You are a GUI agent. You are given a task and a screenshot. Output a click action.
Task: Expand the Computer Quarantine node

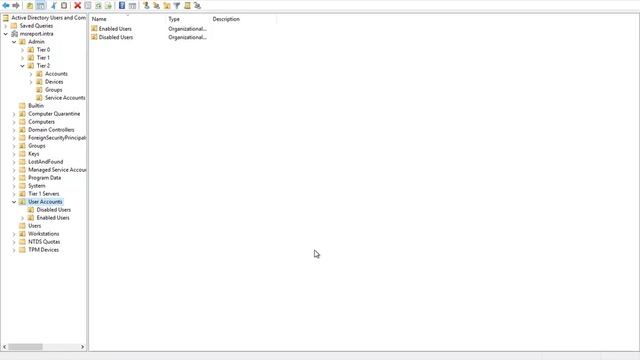pyautogui.click(x=14, y=114)
